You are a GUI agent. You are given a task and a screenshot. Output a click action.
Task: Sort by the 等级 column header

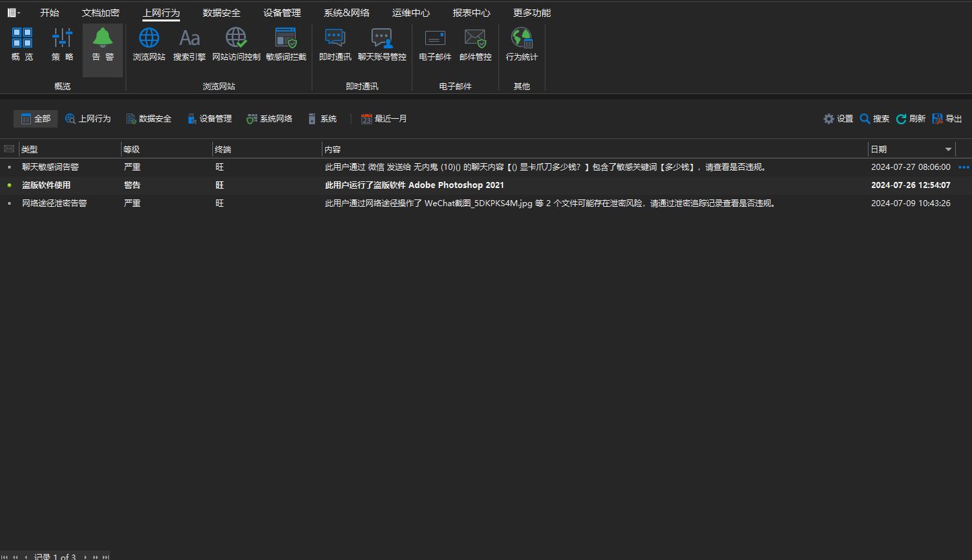coord(167,149)
